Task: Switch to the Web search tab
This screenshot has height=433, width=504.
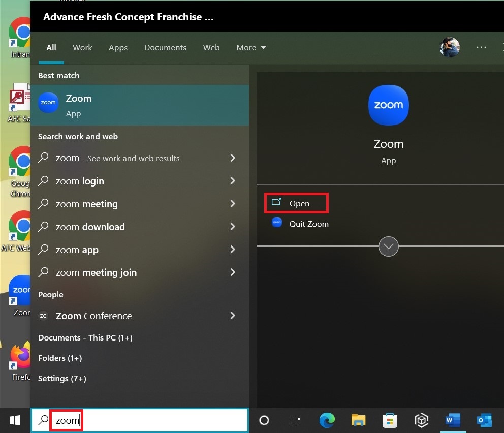Action: pyautogui.click(x=211, y=48)
